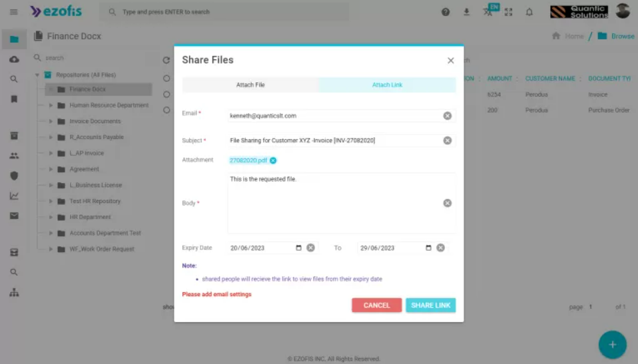Toggle fullscreen mode icon
The width and height of the screenshot is (638, 364).
pos(509,12)
